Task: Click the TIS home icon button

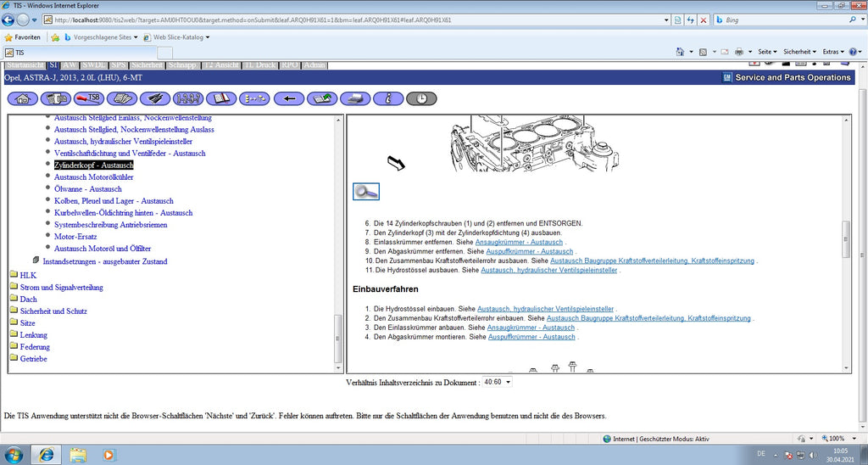Action: click(x=23, y=98)
